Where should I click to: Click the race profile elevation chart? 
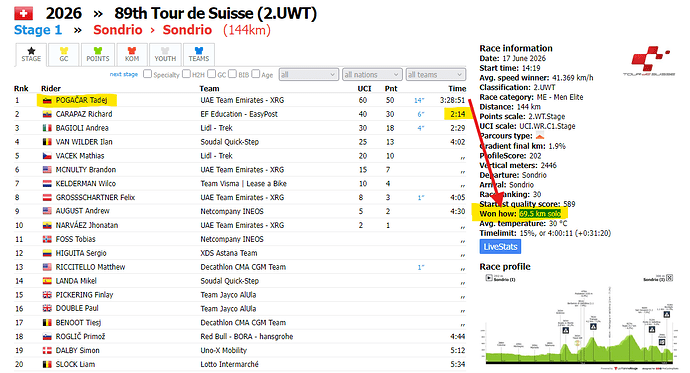580,322
